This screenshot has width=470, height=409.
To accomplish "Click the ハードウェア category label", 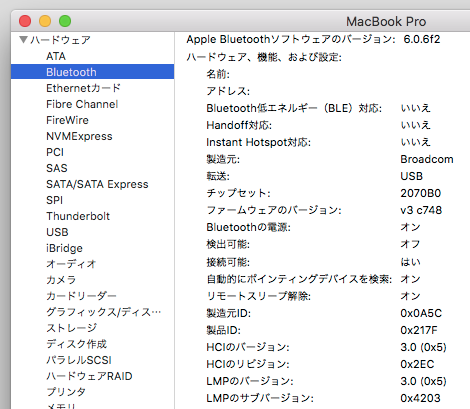I will pos(60,40).
